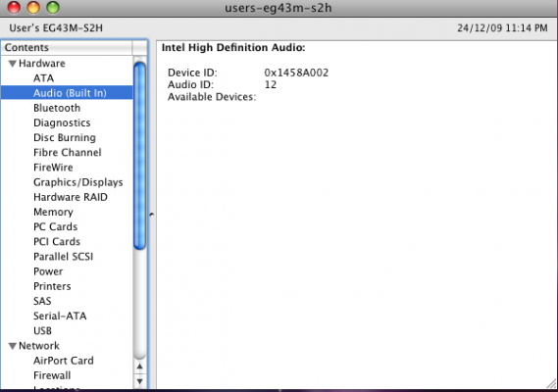Screen dimensions: 558x392
Task: Select Firewall under Network
Action: click(52, 375)
